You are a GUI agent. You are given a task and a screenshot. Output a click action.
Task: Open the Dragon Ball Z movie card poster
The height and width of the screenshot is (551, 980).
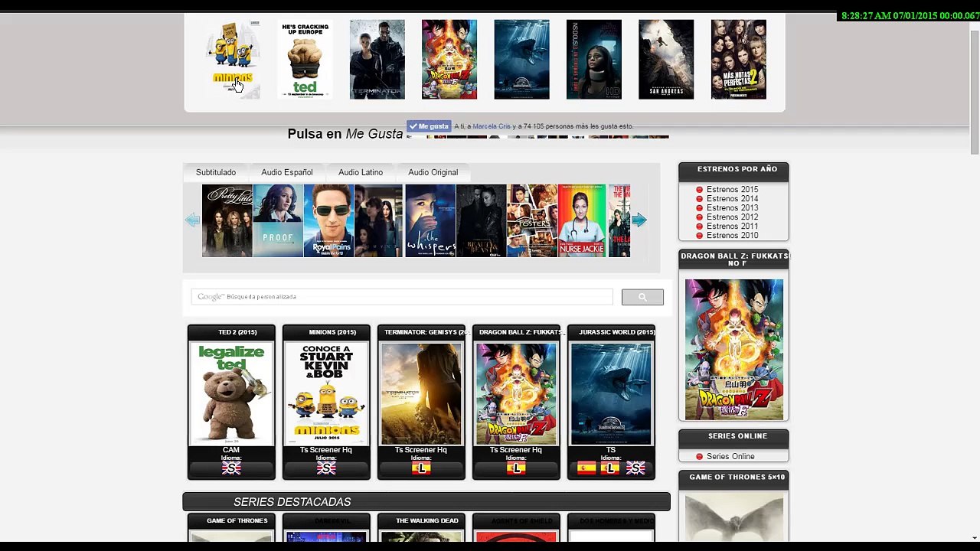pos(516,393)
